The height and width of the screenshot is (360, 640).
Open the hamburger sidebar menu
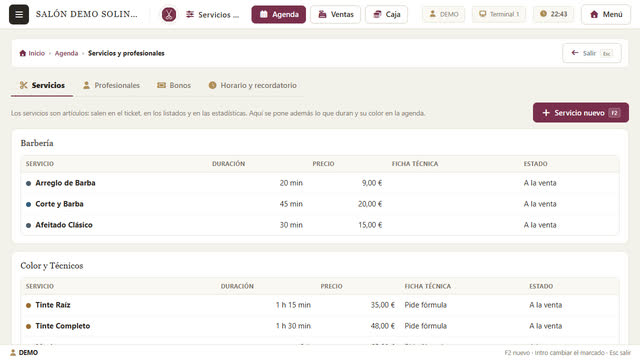pos(19,14)
